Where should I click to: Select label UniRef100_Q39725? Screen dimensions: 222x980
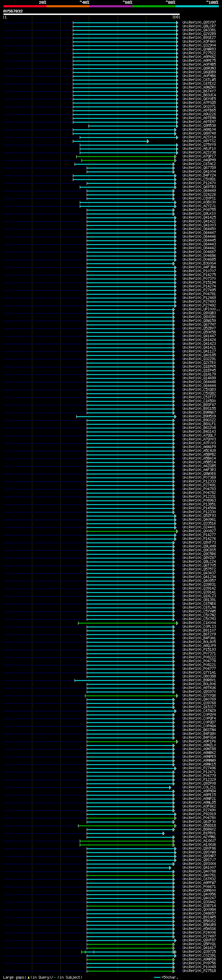(199, 951)
